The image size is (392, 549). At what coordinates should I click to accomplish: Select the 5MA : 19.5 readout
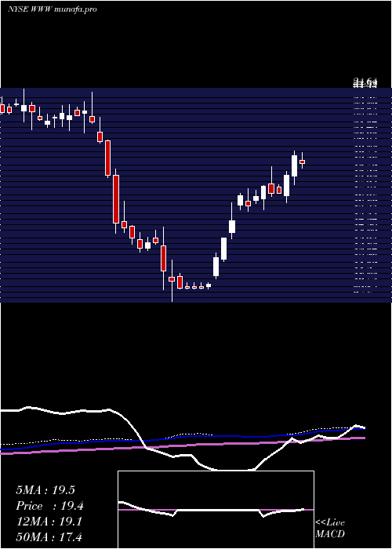45,490
